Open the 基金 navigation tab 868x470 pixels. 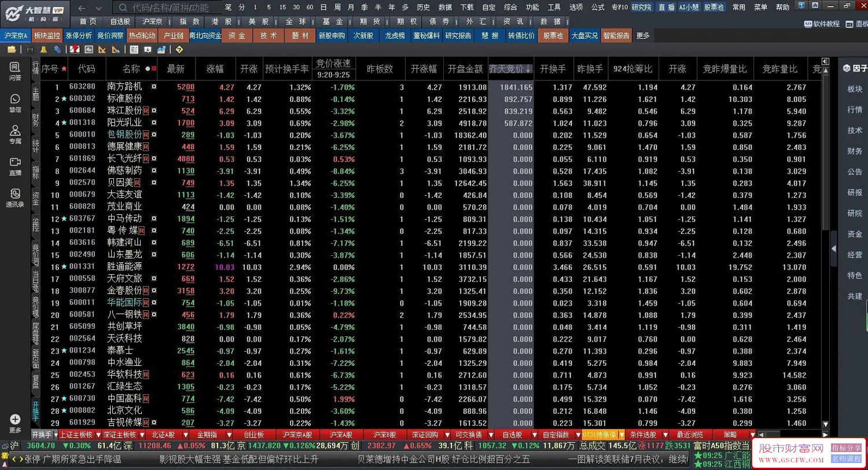click(x=332, y=21)
